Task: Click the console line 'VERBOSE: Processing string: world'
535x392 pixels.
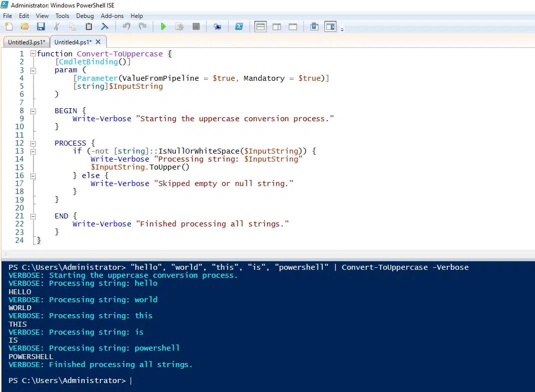Action: click(x=83, y=300)
